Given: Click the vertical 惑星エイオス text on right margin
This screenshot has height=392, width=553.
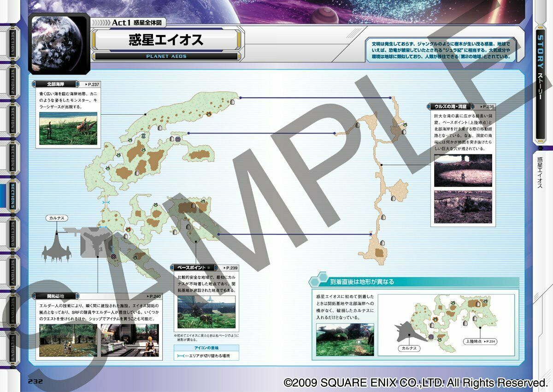Looking at the screenshot, I should 540,173.
